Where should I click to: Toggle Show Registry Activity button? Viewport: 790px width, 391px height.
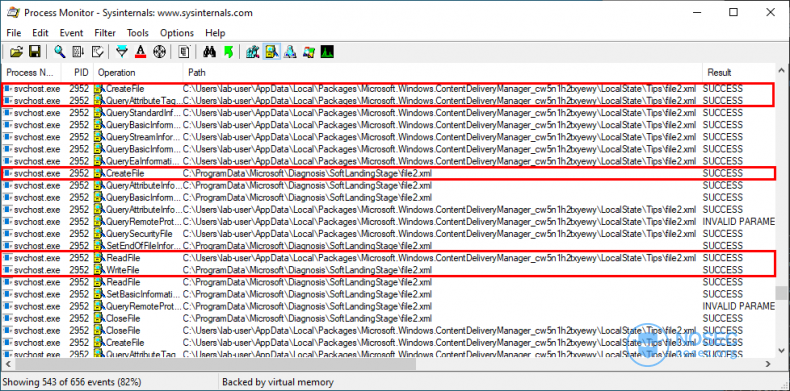click(x=252, y=51)
